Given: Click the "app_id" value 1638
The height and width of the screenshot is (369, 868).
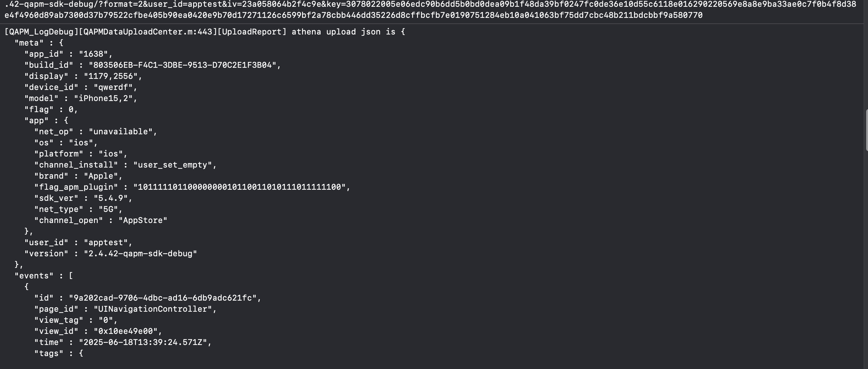Looking at the screenshot, I should tap(93, 54).
